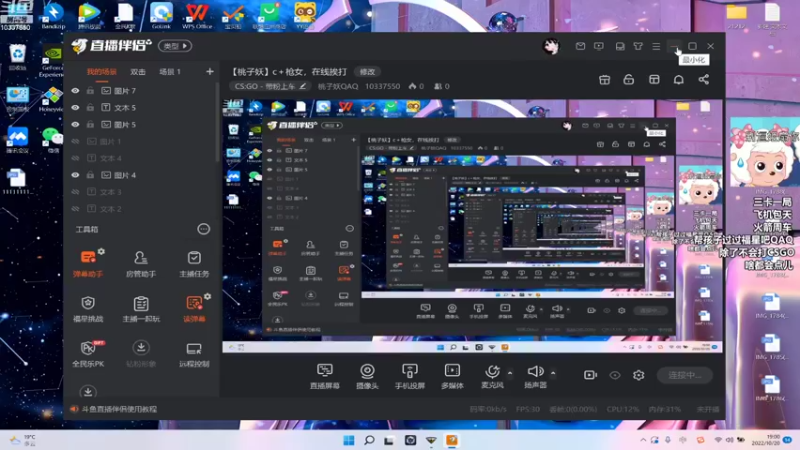Open the 弹幕助手 tool
This screenshot has height=450, width=800.
(88, 263)
